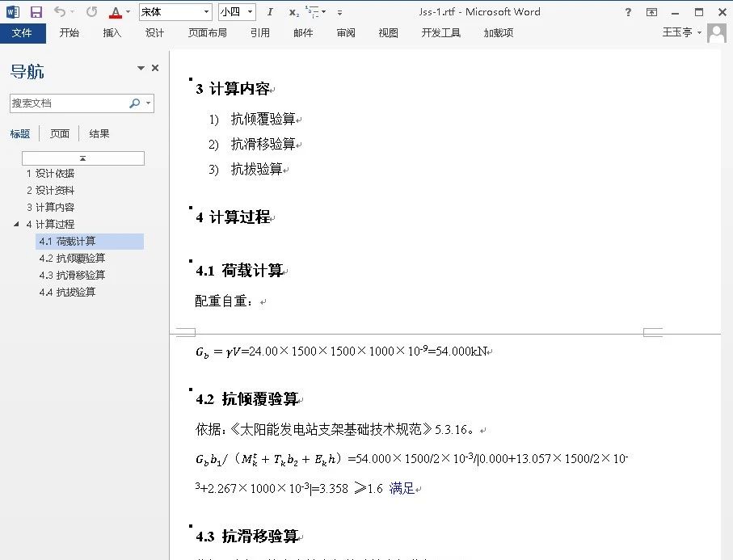This screenshot has height=560, width=733.
Task: Open the 文件 menu
Action: [22, 33]
